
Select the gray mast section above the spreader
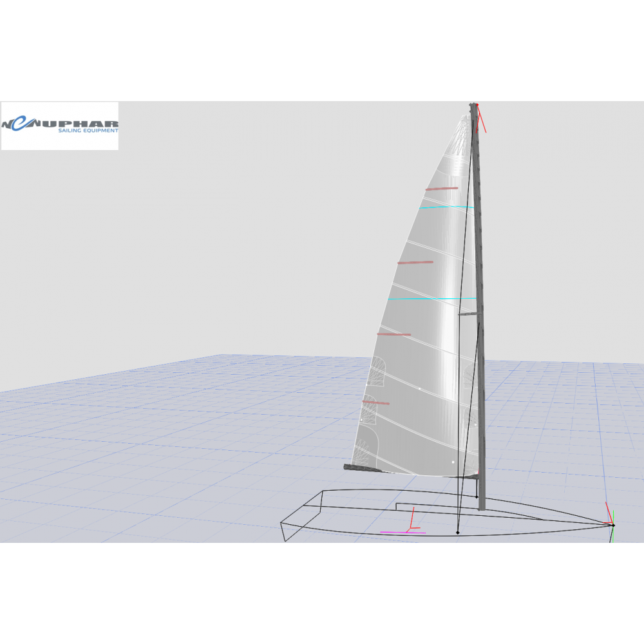477,213
